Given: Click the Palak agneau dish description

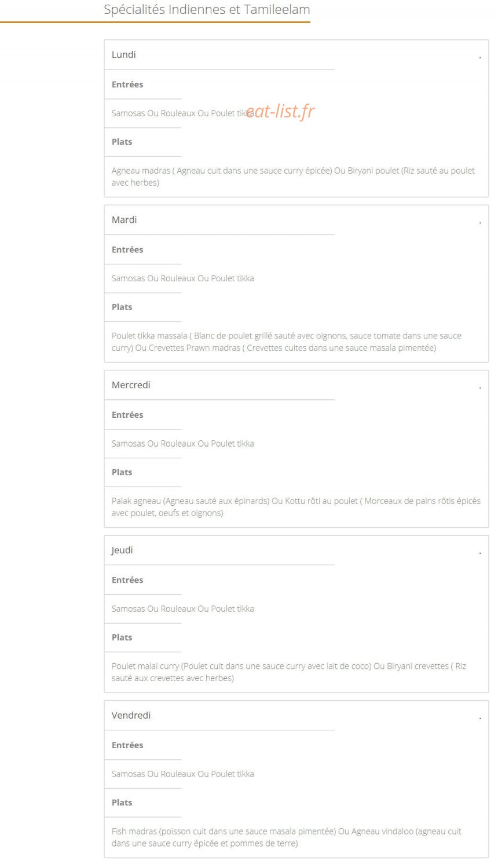Looking at the screenshot, I should [x=296, y=507].
